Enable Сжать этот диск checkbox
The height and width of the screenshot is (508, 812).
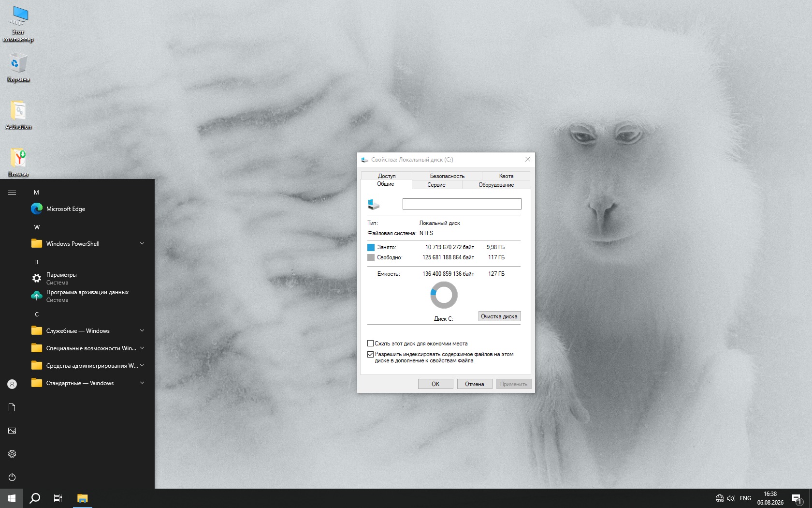[371, 344]
